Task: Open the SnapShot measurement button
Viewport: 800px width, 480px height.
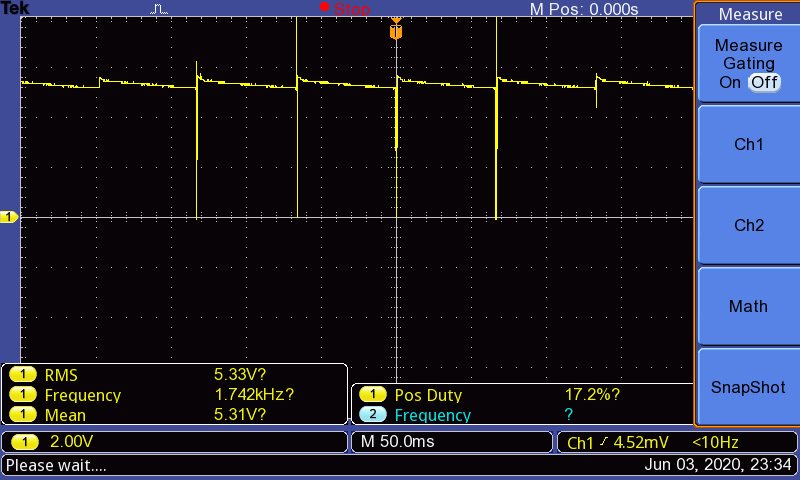Action: pyautogui.click(x=748, y=387)
